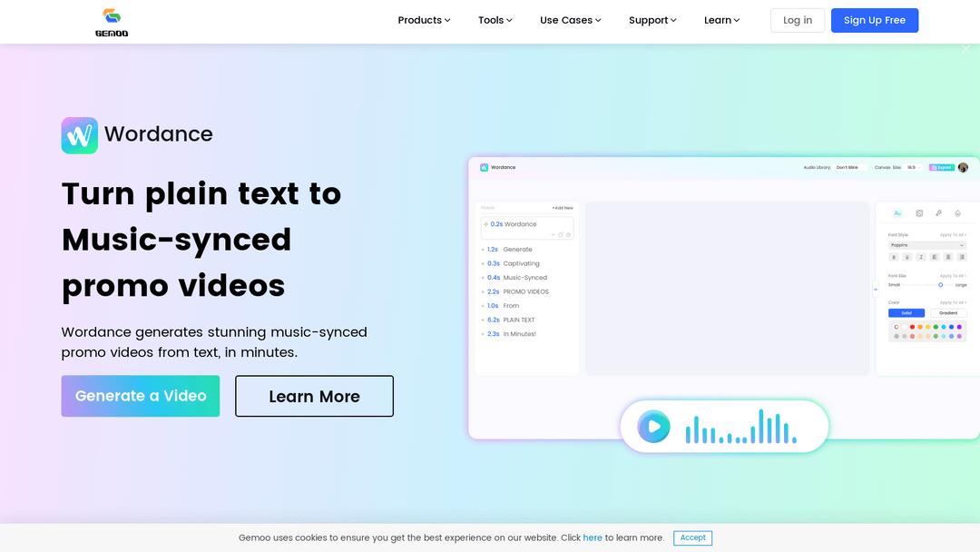Click the Export button in the editor
980x552 pixels.
[x=942, y=168]
